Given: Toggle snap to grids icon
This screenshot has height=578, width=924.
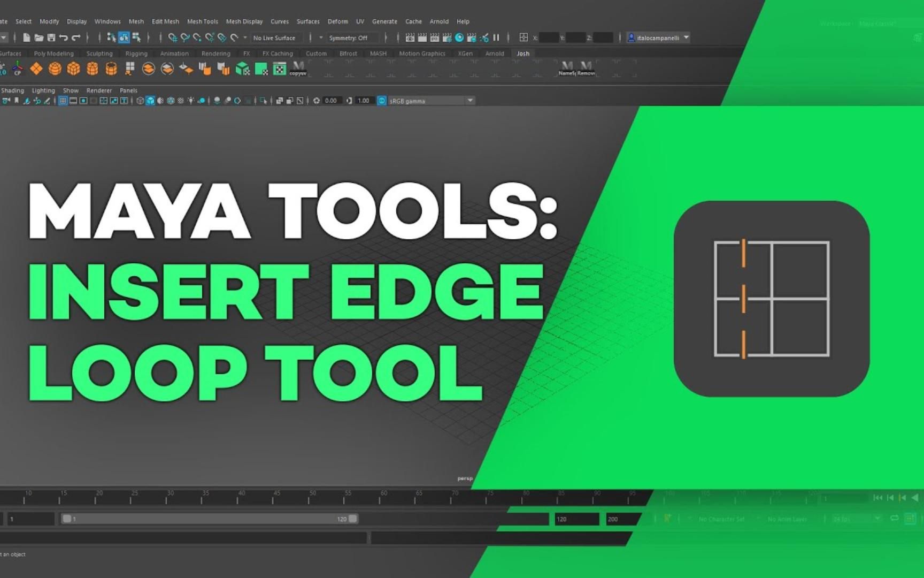Looking at the screenshot, I should point(173,37).
